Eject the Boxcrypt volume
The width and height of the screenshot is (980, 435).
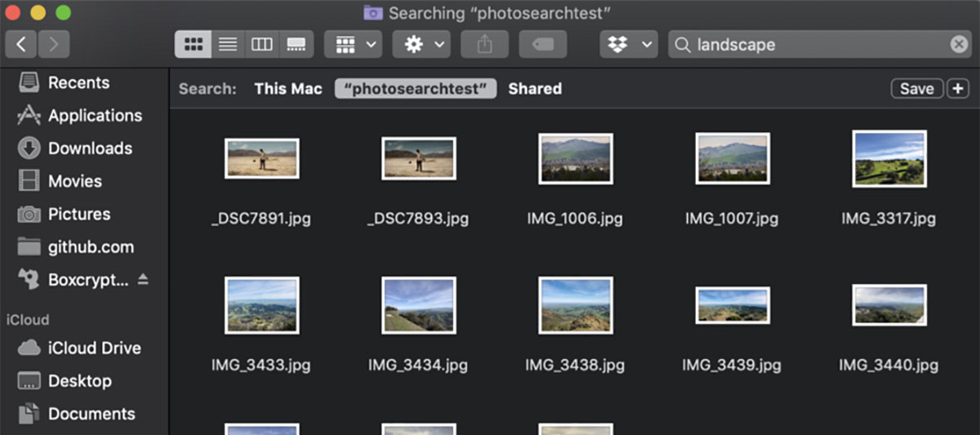pos(143,279)
